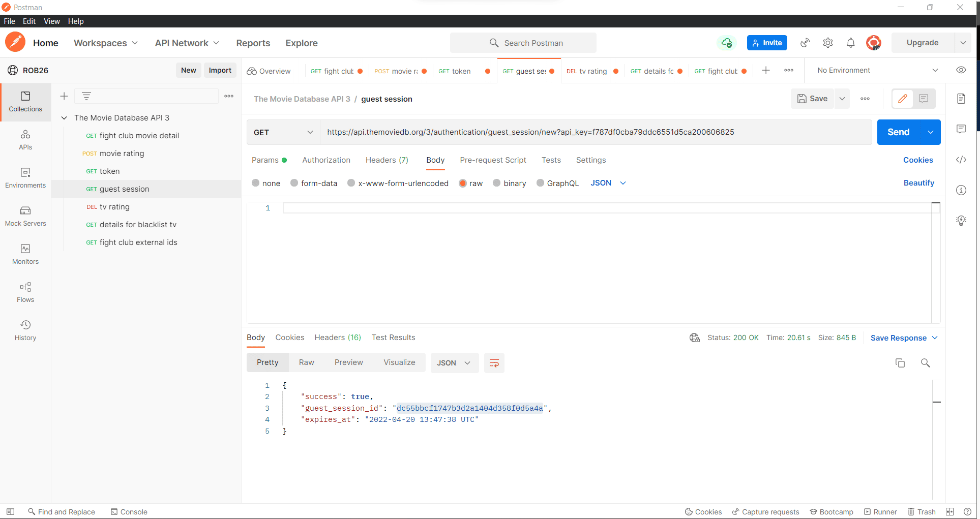This screenshot has height=519, width=980.
Task: Open the code snippet panel on right sidebar
Action: click(x=962, y=160)
